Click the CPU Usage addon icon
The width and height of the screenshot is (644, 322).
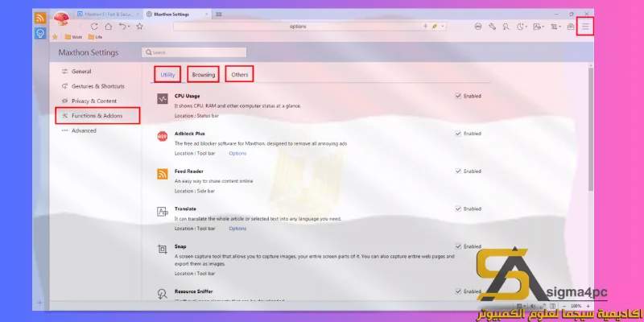point(163,98)
